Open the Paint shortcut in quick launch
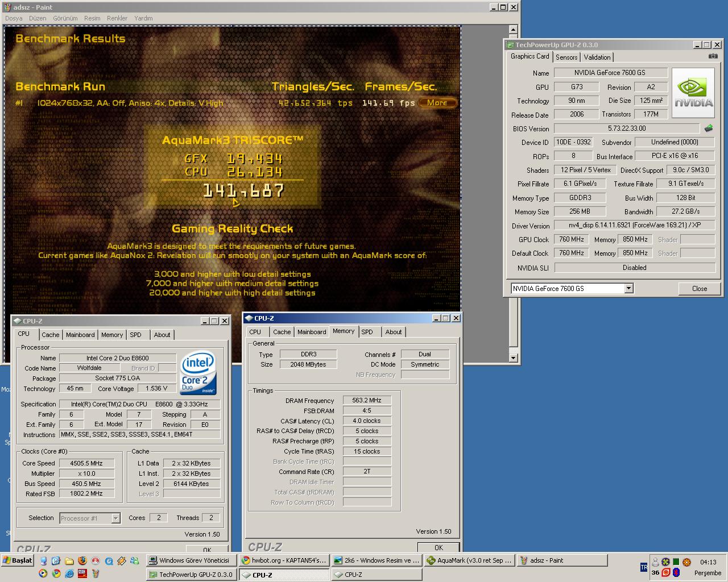The height and width of the screenshot is (582, 728). [96, 573]
